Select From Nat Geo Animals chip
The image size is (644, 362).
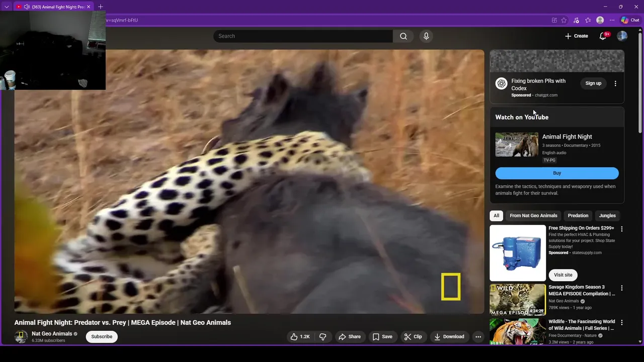(x=533, y=216)
